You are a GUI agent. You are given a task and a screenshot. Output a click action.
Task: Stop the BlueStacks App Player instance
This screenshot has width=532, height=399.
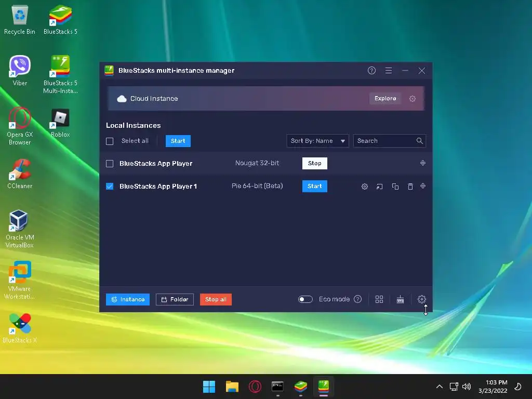(x=314, y=163)
